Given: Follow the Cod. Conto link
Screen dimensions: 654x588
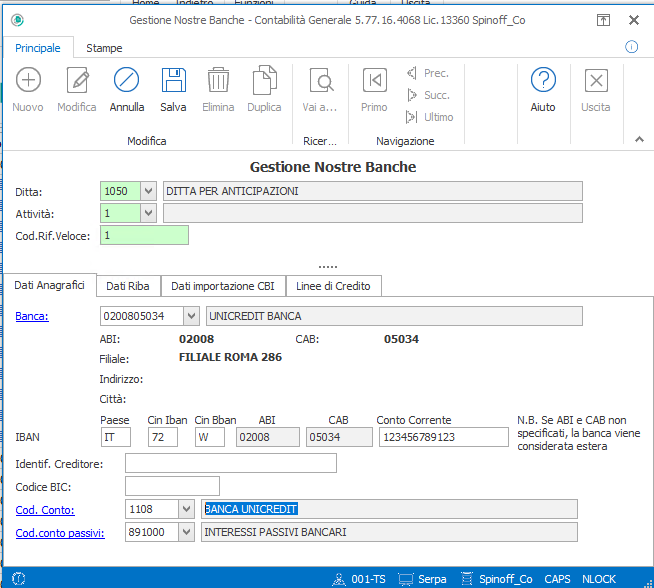Looking at the screenshot, I should [x=45, y=510].
